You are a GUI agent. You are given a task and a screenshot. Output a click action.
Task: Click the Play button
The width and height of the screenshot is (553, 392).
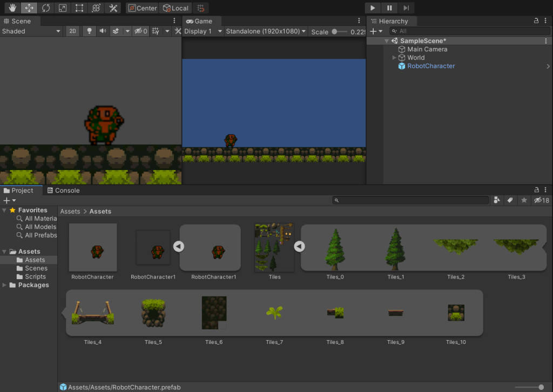coord(373,8)
